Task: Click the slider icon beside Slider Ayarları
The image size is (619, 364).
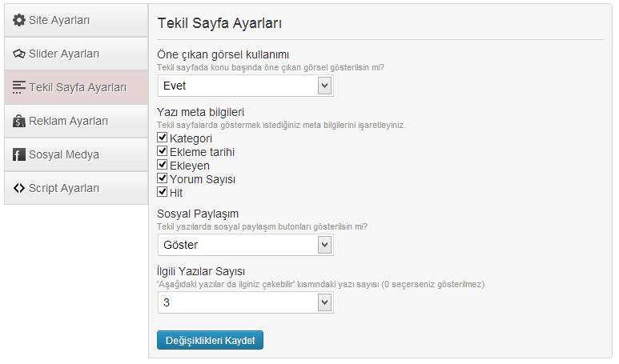Action: click(x=19, y=54)
